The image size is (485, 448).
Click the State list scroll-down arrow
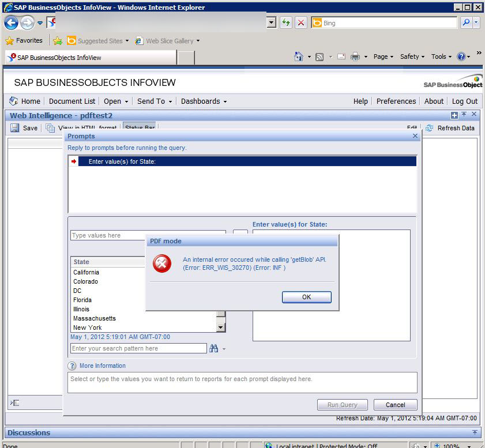pos(220,327)
